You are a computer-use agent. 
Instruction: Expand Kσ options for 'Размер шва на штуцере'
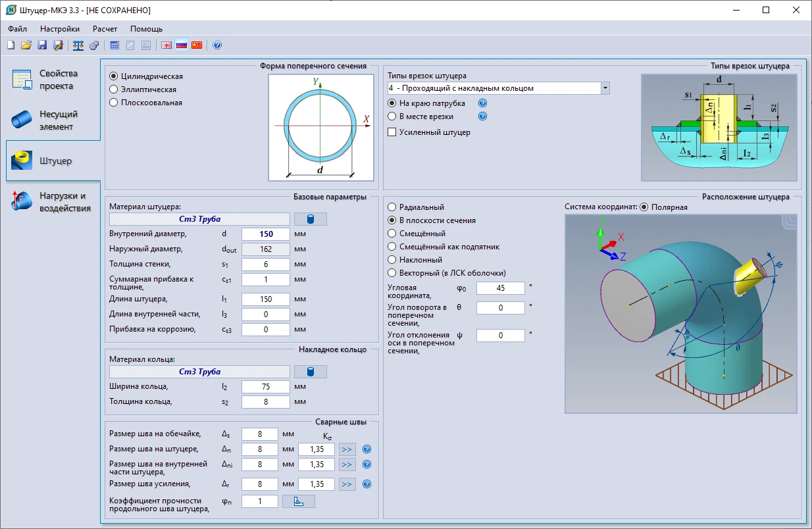[x=347, y=450]
